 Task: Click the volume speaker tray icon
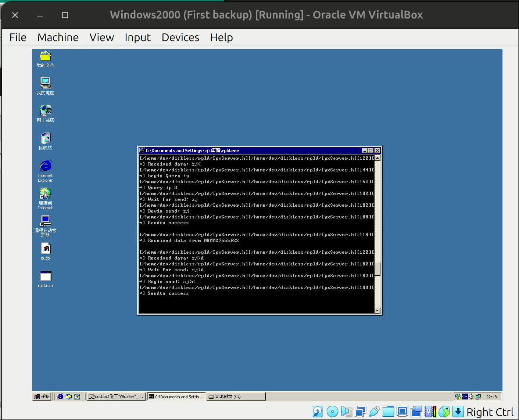471,397
